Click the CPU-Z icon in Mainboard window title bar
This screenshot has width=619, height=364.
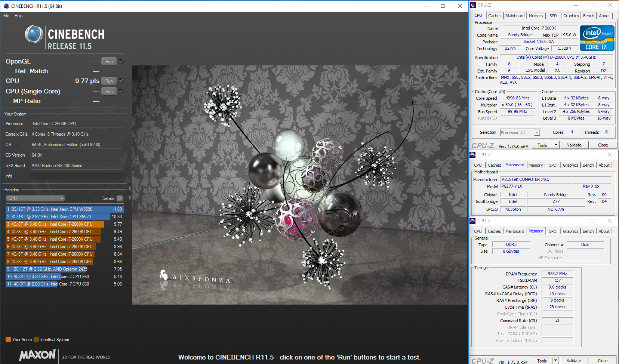473,155
